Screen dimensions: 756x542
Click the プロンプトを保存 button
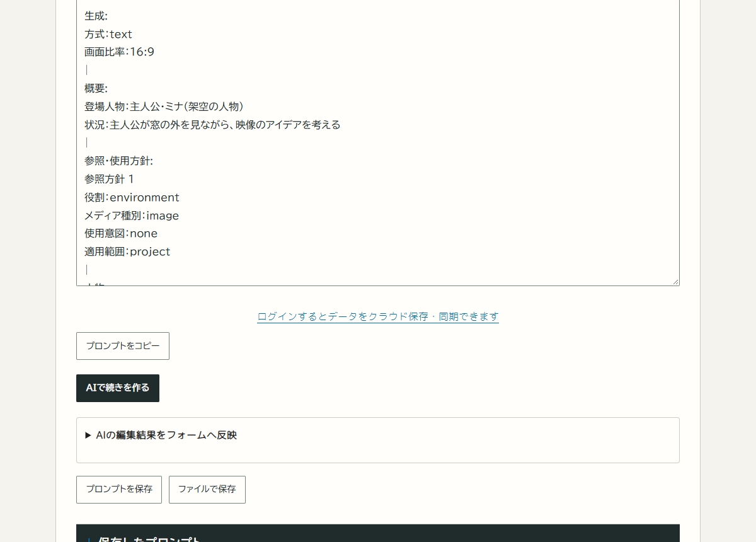(x=119, y=490)
